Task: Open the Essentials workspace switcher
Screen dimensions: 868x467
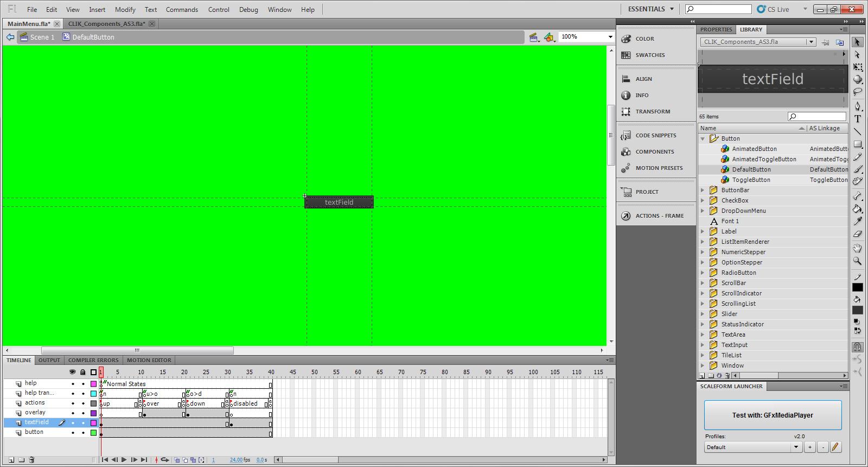Action: click(650, 9)
